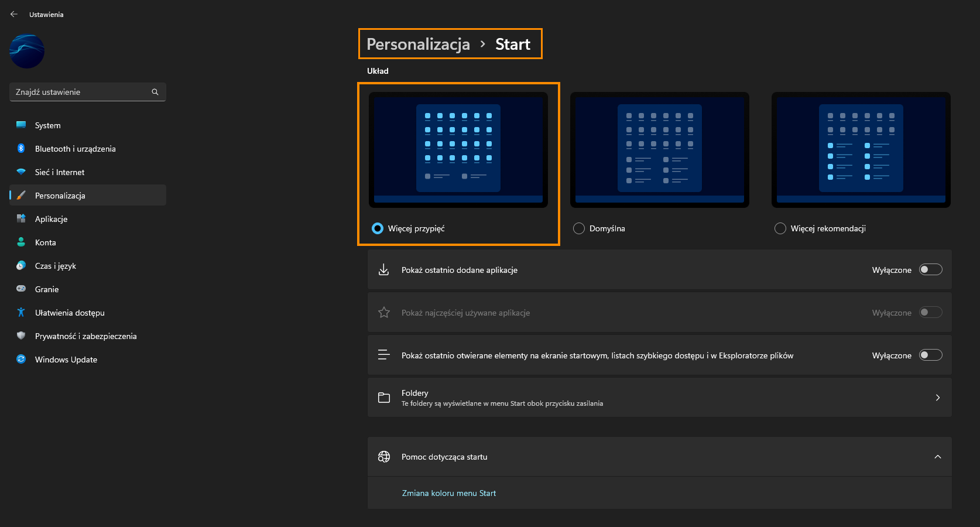Screen dimensions: 980x527
Task: Click the privacy shield icon
Action: [21, 336]
